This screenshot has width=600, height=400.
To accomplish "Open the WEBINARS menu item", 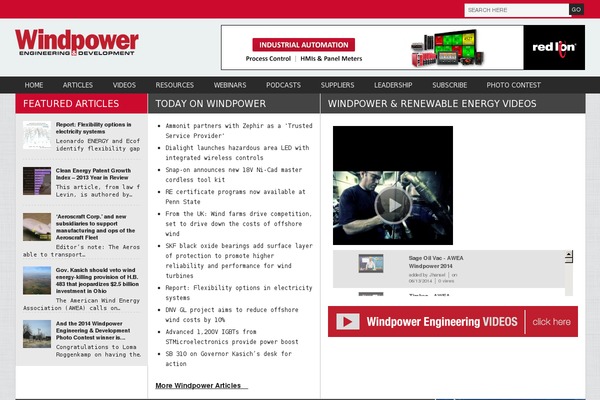I will [x=230, y=85].
